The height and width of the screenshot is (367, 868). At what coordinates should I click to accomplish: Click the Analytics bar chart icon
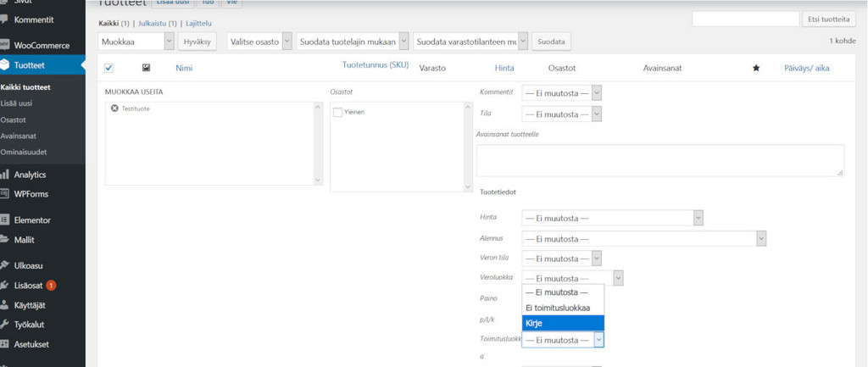click(x=6, y=175)
